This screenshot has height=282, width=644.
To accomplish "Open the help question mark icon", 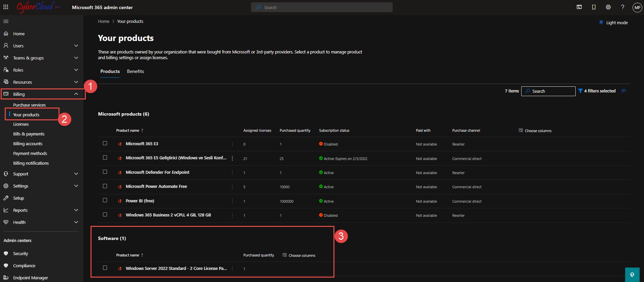I will pyautogui.click(x=622, y=7).
